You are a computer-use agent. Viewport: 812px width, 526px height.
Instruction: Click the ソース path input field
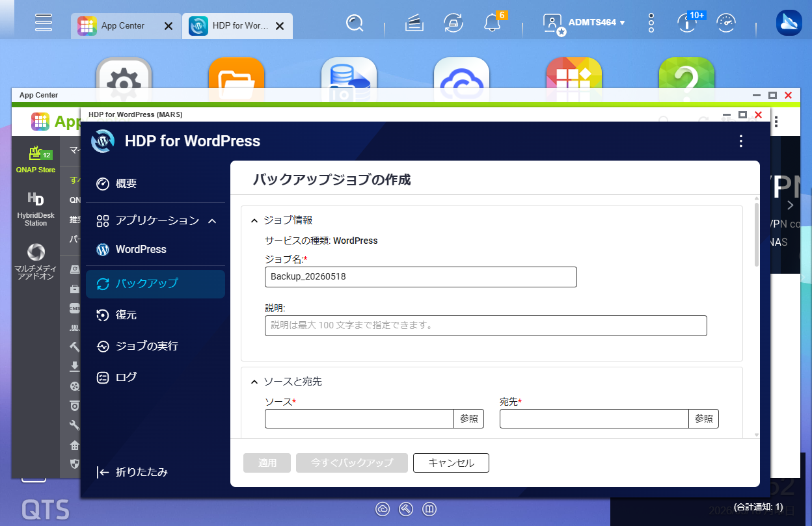[359, 419]
